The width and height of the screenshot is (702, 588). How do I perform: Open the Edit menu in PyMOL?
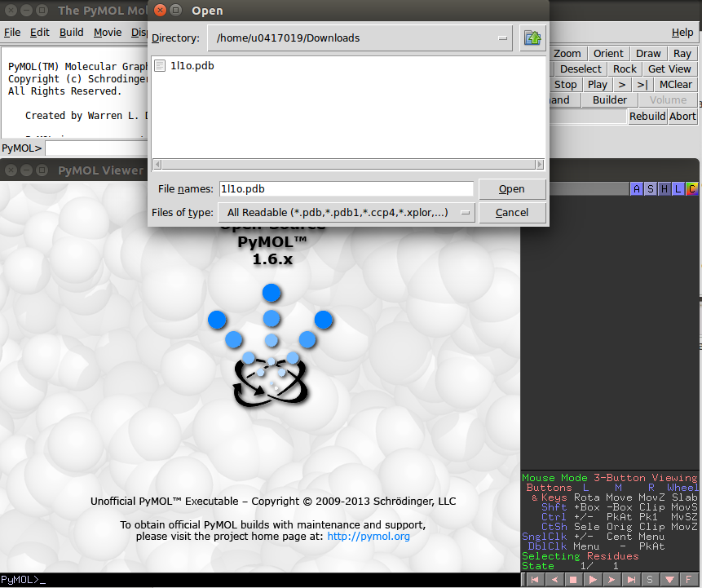click(x=39, y=33)
